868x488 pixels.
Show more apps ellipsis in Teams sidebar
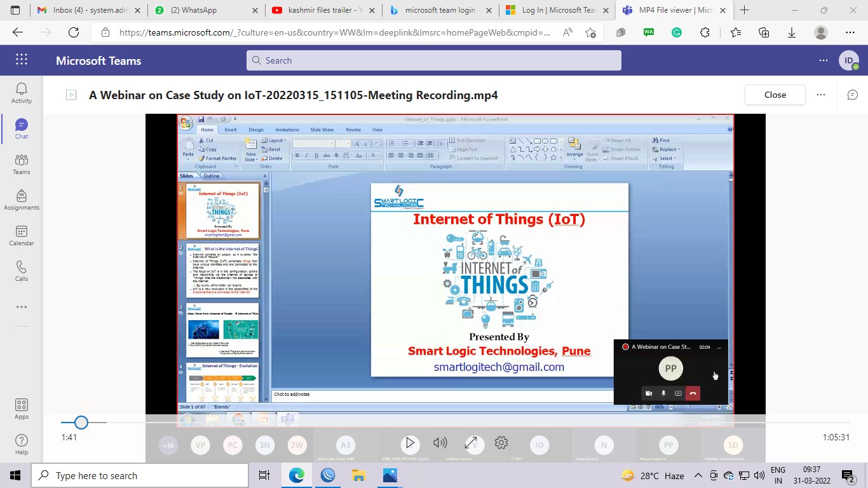[22, 307]
